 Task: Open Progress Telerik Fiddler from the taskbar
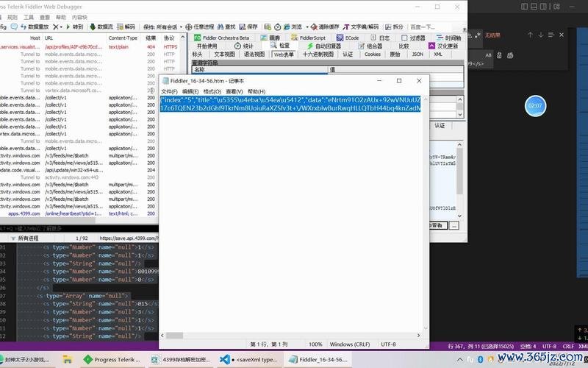coord(112,359)
